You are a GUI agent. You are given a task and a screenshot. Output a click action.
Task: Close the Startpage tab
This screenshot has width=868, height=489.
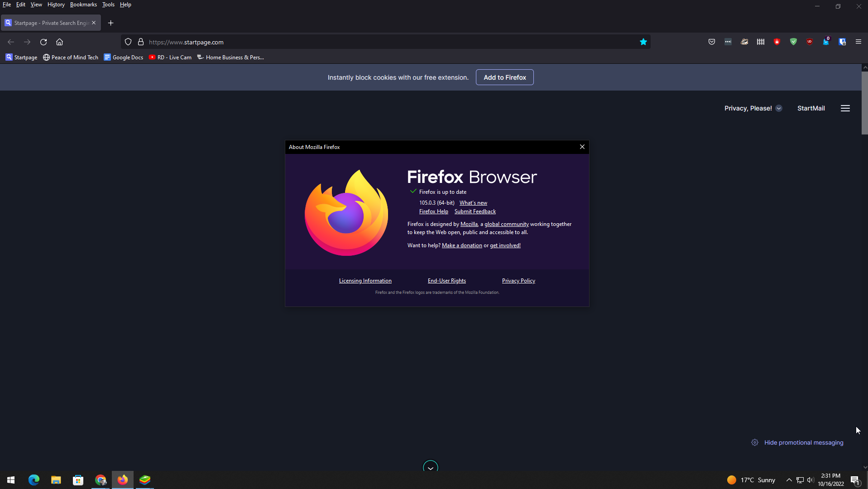pos(94,23)
